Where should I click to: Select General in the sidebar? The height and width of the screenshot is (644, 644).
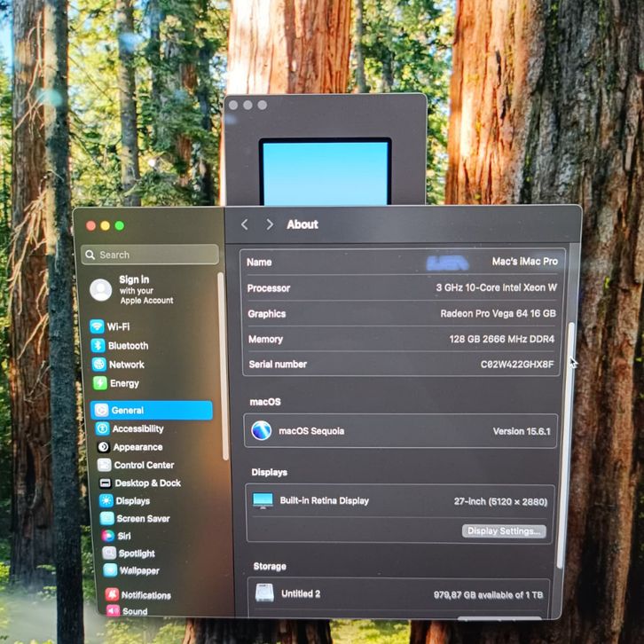click(x=151, y=411)
